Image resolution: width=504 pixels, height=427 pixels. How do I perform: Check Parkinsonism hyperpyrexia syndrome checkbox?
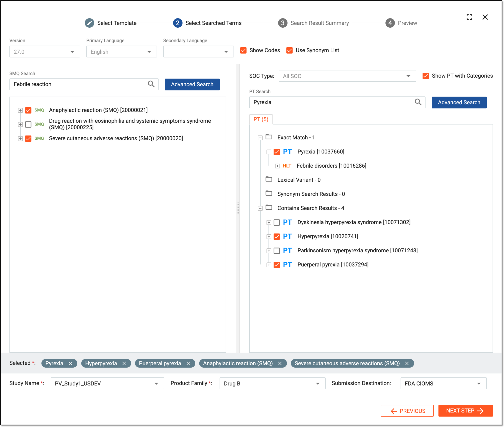tap(277, 251)
